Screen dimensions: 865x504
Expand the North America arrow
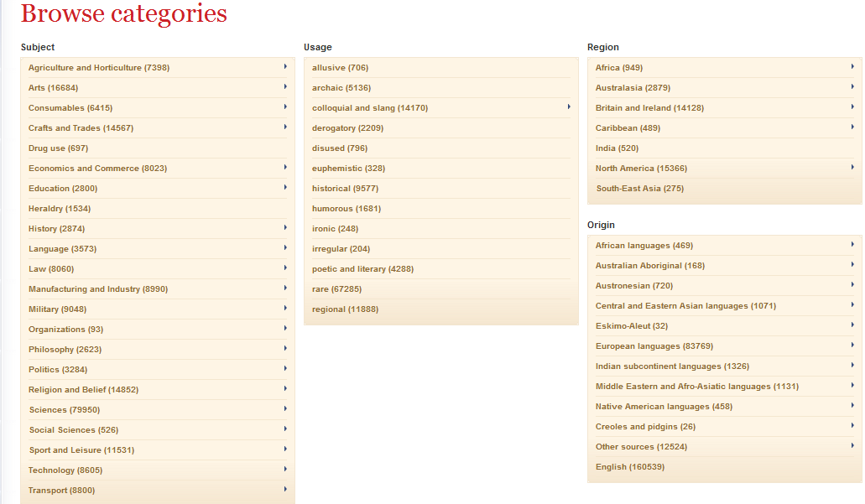point(852,167)
